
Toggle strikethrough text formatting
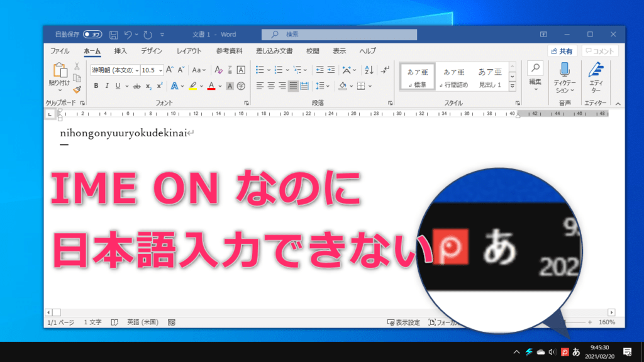pos(136,86)
